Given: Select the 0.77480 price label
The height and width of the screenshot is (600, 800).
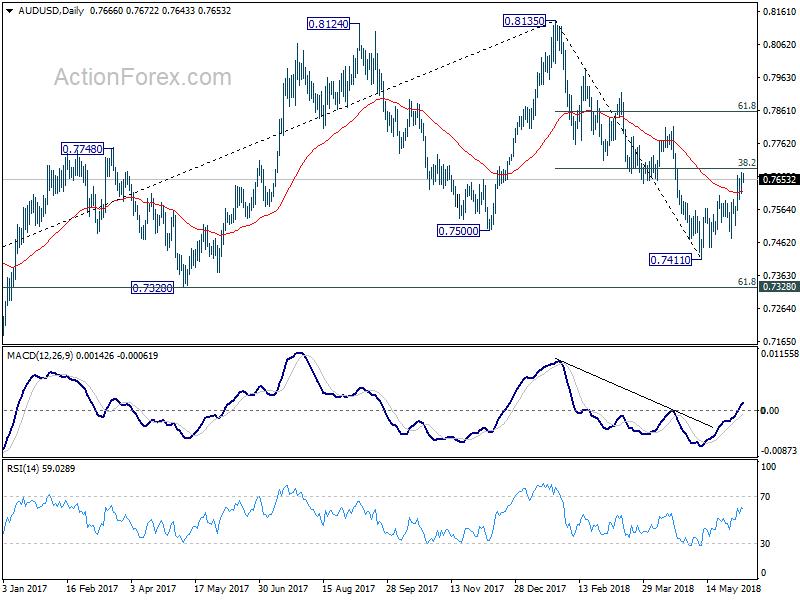Looking at the screenshot, I should coord(82,148).
